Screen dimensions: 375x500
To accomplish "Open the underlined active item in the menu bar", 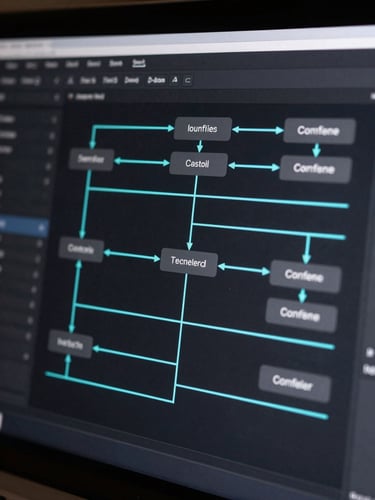I will pyautogui.click(x=138, y=63).
